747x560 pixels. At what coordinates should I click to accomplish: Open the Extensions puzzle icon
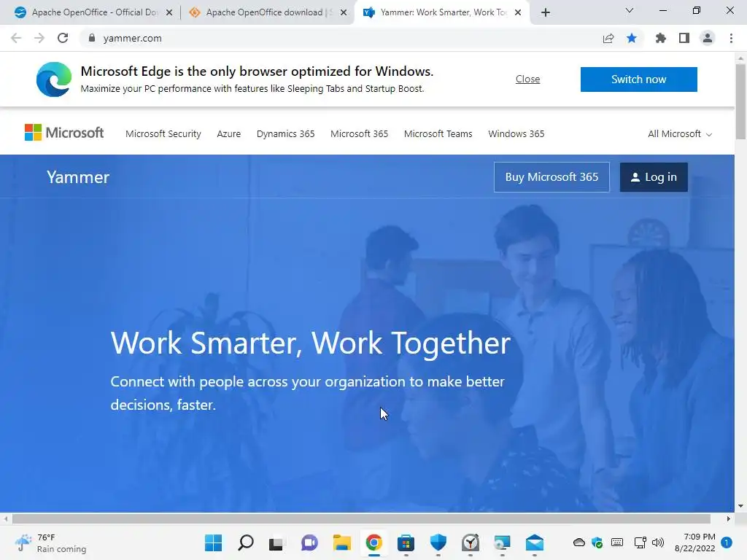tap(660, 38)
